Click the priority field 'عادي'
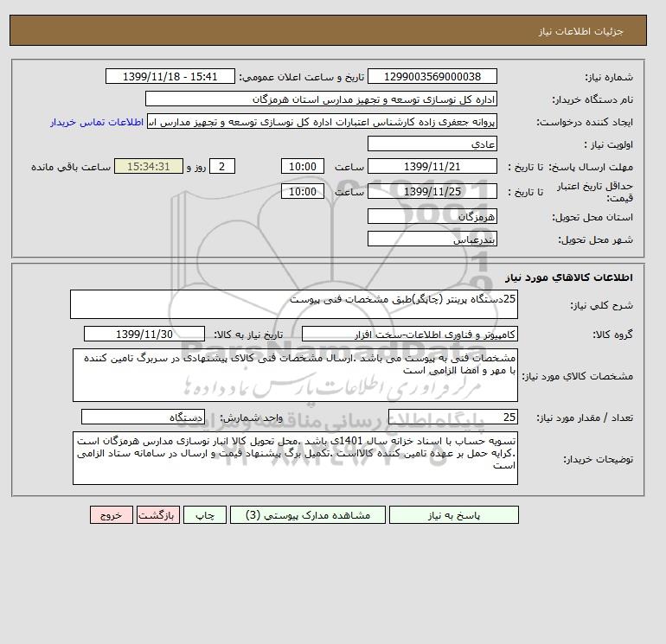 click(x=432, y=143)
